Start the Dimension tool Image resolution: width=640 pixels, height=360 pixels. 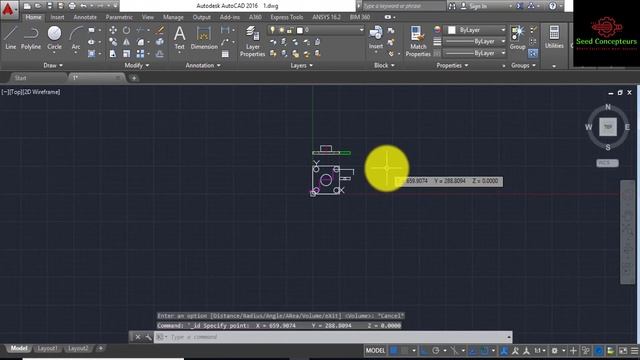[x=204, y=38]
